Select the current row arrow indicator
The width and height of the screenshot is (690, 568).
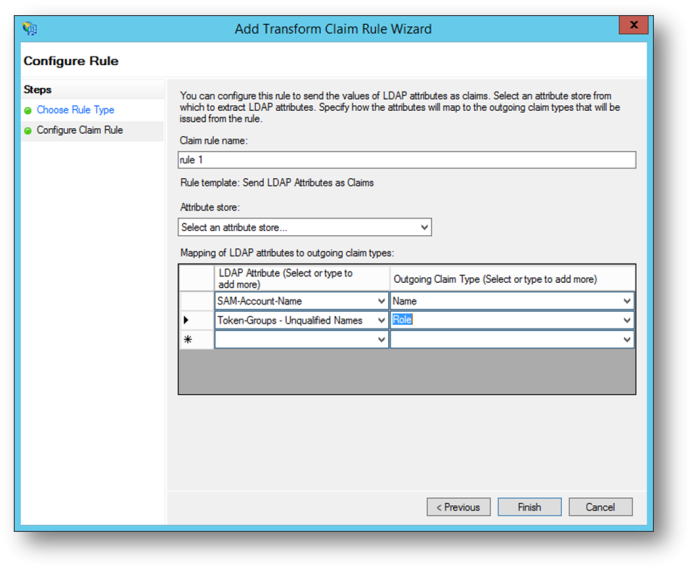click(x=187, y=320)
